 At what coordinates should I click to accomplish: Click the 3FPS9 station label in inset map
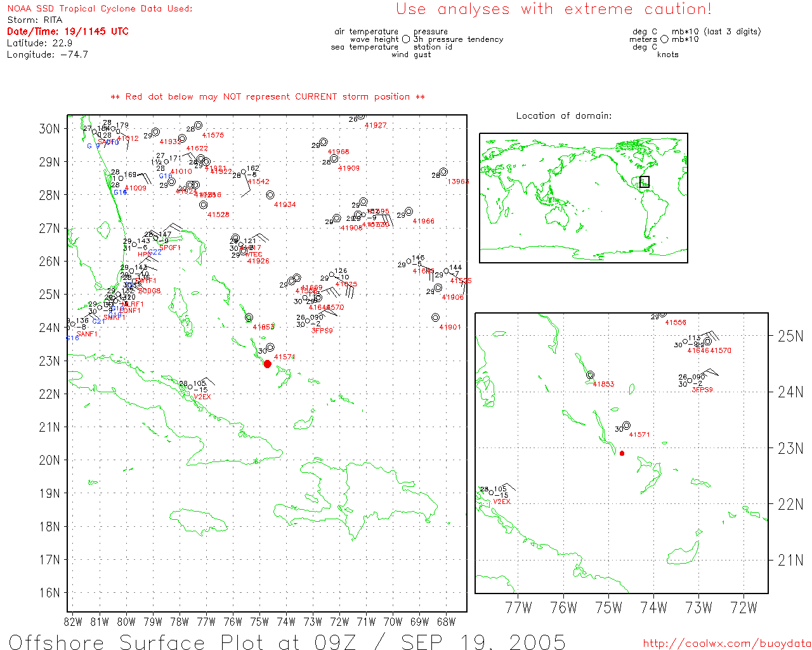(702, 390)
